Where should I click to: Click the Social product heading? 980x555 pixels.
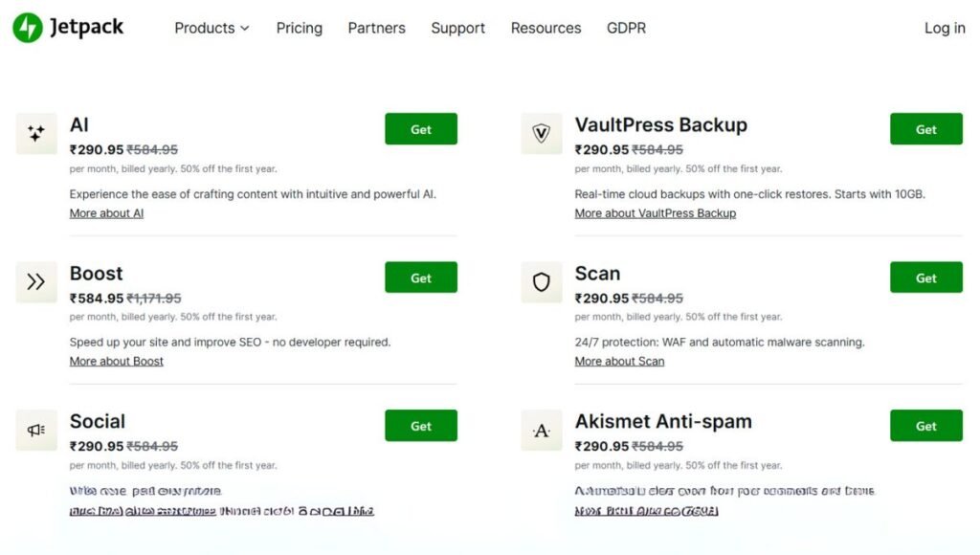coord(98,422)
